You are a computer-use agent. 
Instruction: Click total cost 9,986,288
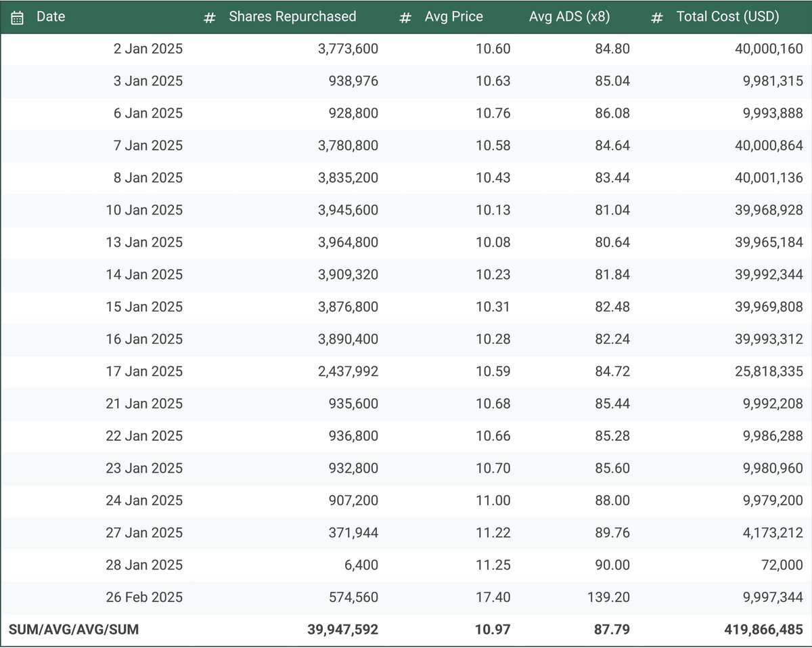pos(773,436)
